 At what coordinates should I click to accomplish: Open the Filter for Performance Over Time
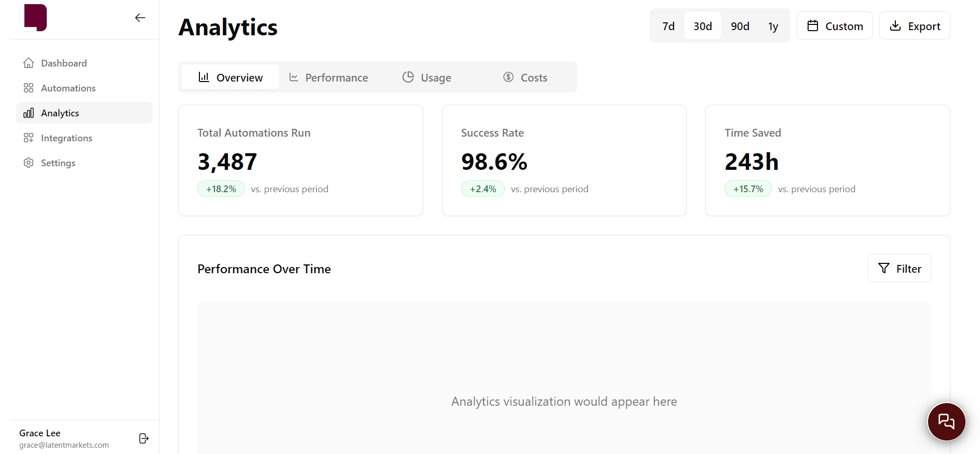(899, 268)
